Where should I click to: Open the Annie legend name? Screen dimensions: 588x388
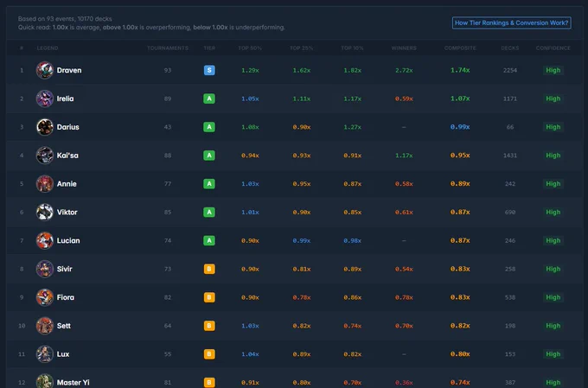click(x=67, y=184)
